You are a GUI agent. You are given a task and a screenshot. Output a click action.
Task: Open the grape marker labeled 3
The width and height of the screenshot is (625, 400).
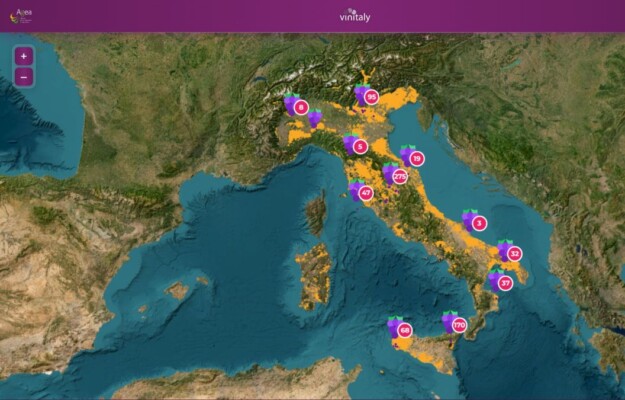pyautogui.click(x=474, y=222)
